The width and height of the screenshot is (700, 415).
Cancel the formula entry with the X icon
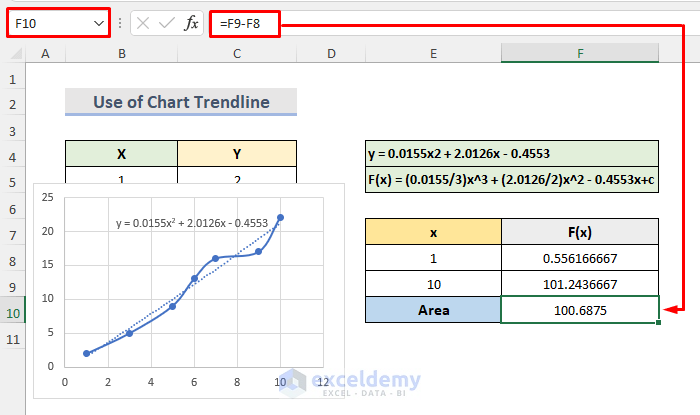(143, 23)
